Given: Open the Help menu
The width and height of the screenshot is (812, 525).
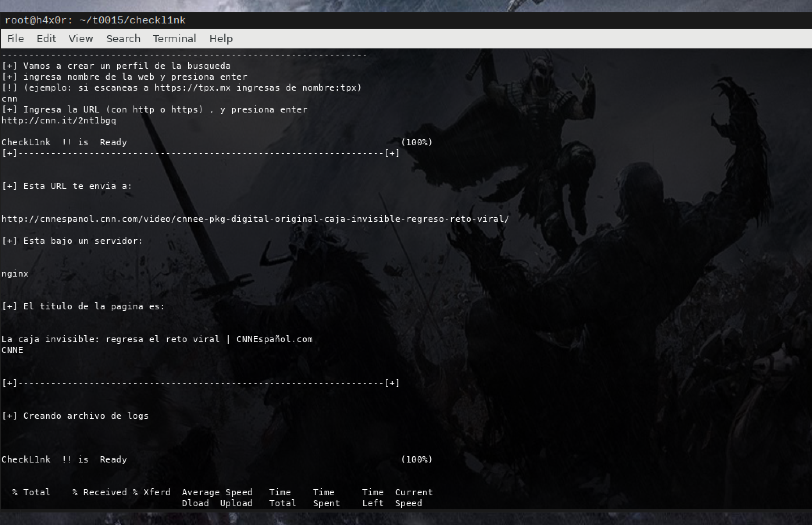Looking at the screenshot, I should pyautogui.click(x=221, y=39).
